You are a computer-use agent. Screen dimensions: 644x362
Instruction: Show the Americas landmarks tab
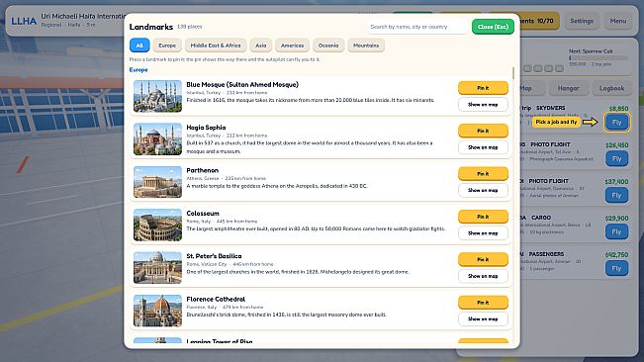coord(292,45)
